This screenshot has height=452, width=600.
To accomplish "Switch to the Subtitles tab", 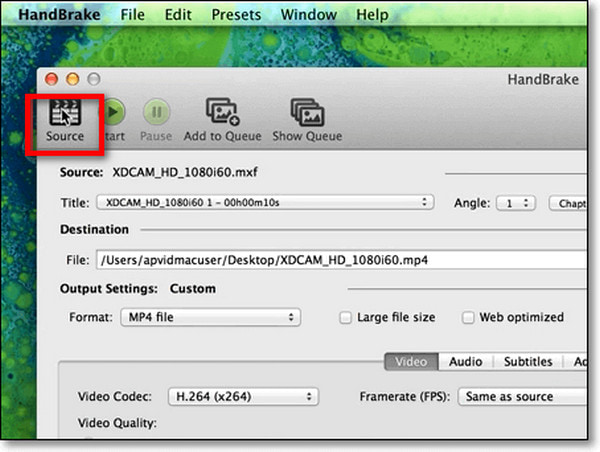I will (x=528, y=361).
